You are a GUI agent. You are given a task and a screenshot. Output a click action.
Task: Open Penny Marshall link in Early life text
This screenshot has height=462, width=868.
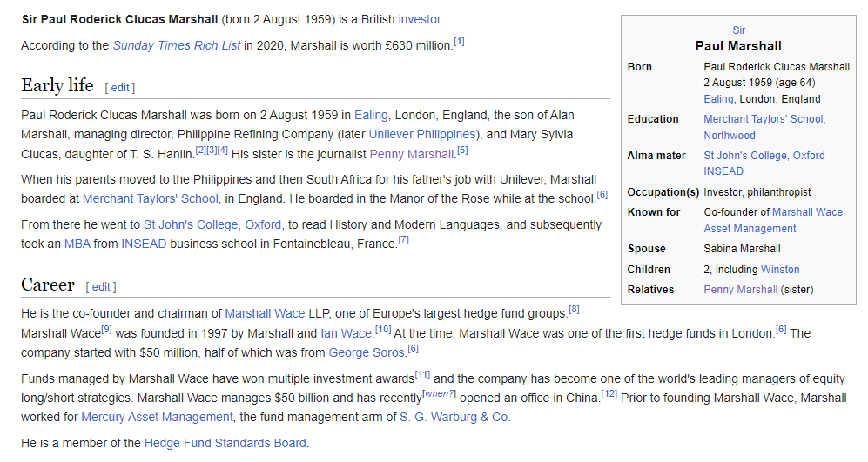(411, 154)
